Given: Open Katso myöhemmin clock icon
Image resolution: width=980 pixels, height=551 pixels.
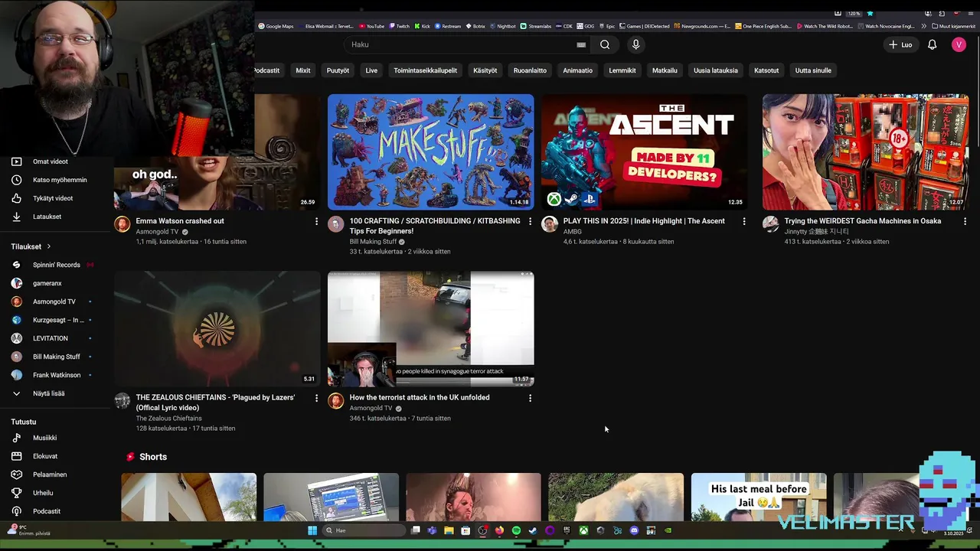Looking at the screenshot, I should tap(16, 180).
